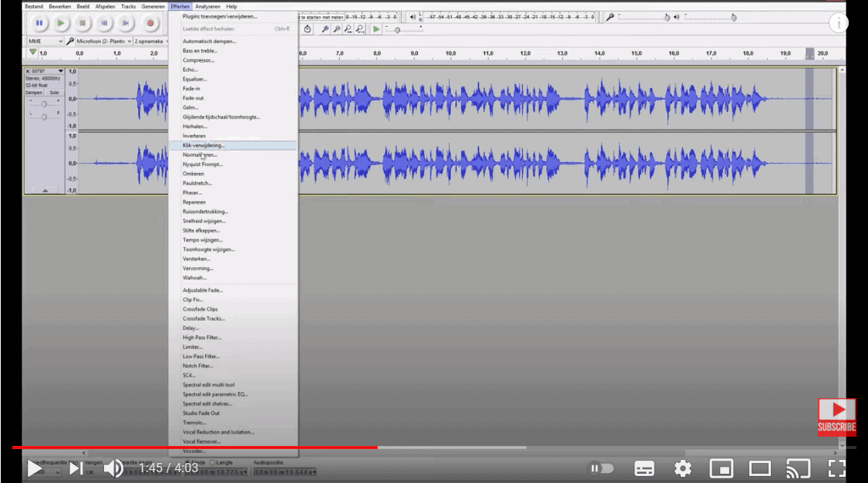Viewport: 868px width, 483px height.
Task: Close track 00797 with the X
Action: 27,72
